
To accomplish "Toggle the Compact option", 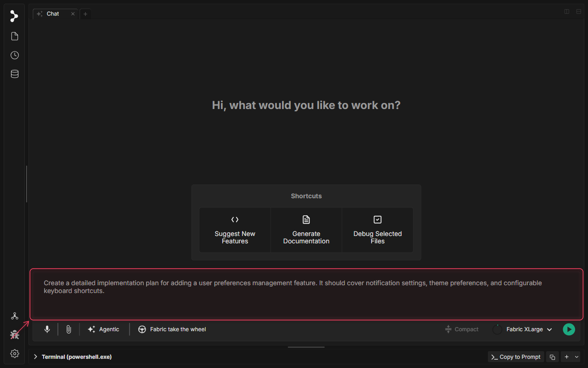I will click(462, 329).
